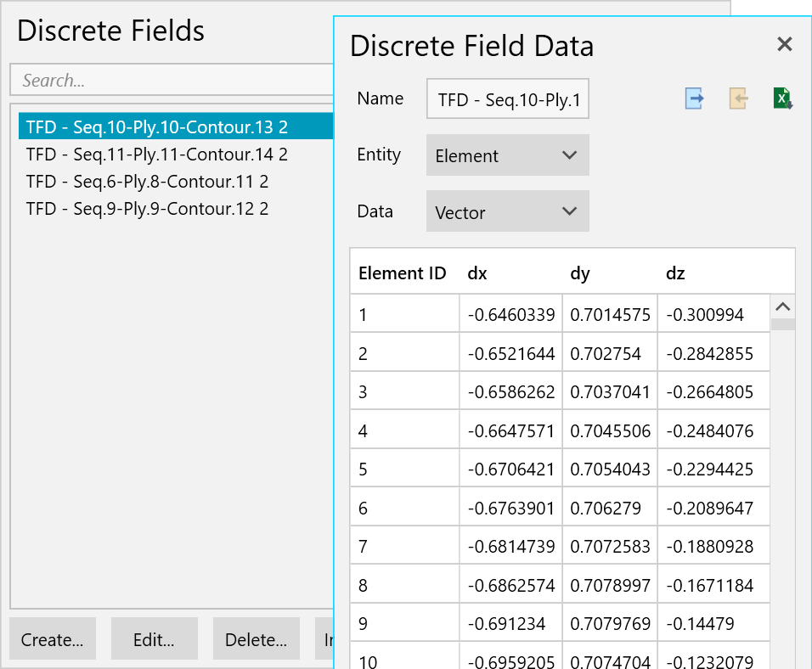
Task: Click Element ID cell 5
Action: (404, 469)
